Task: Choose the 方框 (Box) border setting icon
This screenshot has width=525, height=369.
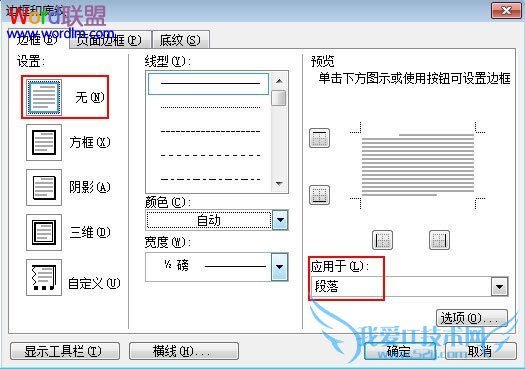Action: point(44,142)
